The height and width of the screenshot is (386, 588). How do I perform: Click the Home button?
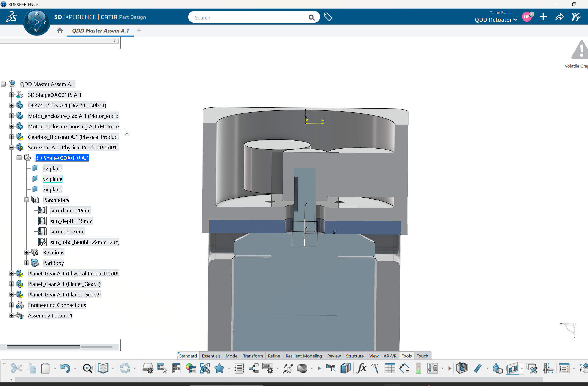(x=60, y=31)
